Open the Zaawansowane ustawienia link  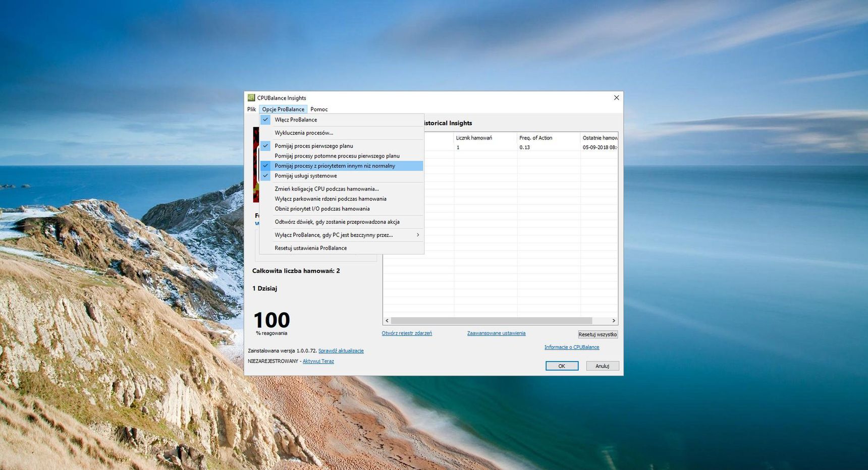tap(496, 333)
